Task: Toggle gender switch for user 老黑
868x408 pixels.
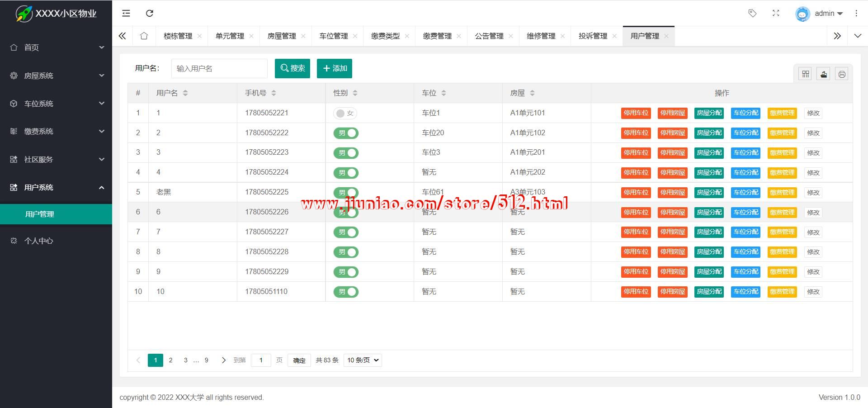Action: tap(346, 193)
